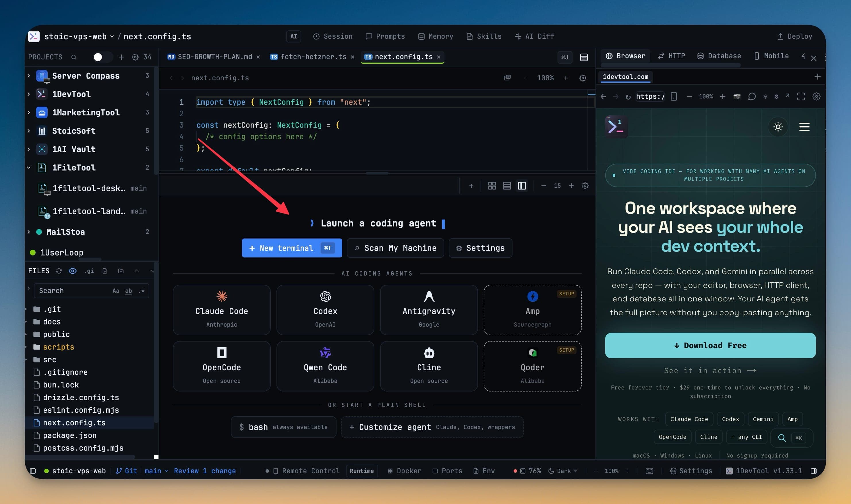
Task: Toggle website light theme sun icon
Action: [778, 127]
